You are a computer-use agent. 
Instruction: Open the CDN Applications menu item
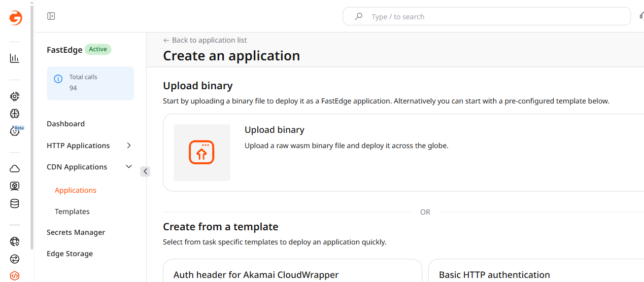[77, 167]
